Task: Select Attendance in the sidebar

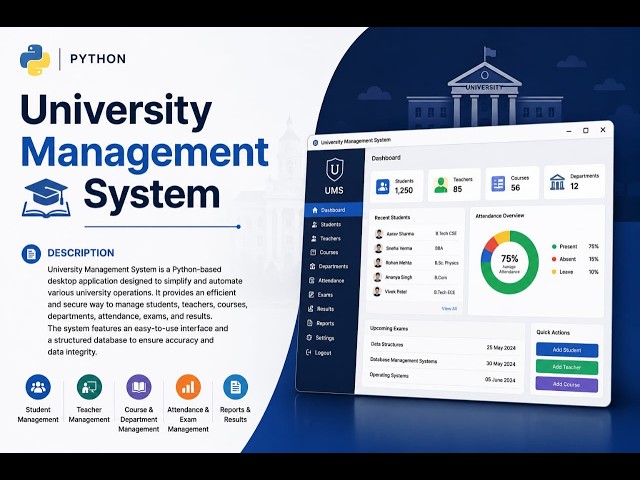Action: [x=327, y=280]
